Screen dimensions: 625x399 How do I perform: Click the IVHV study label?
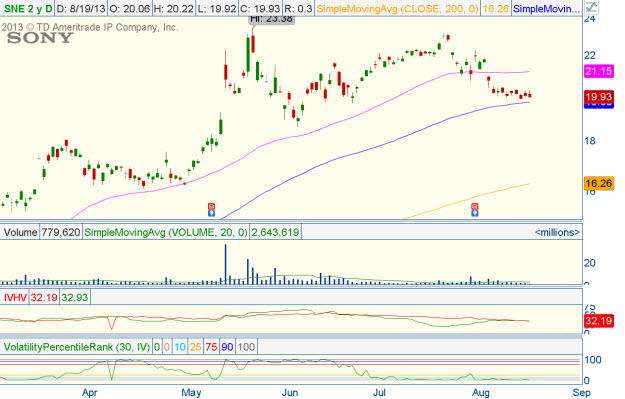(15, 297)
